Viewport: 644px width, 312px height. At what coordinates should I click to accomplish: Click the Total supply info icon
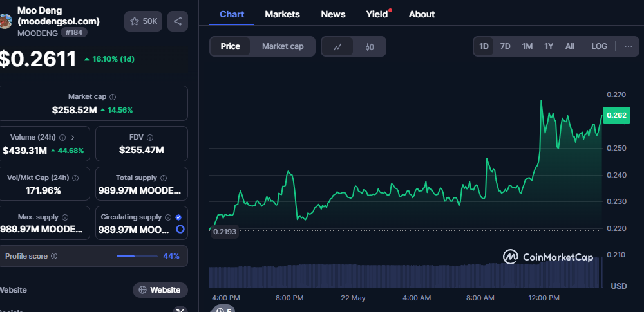pos(164,178)
